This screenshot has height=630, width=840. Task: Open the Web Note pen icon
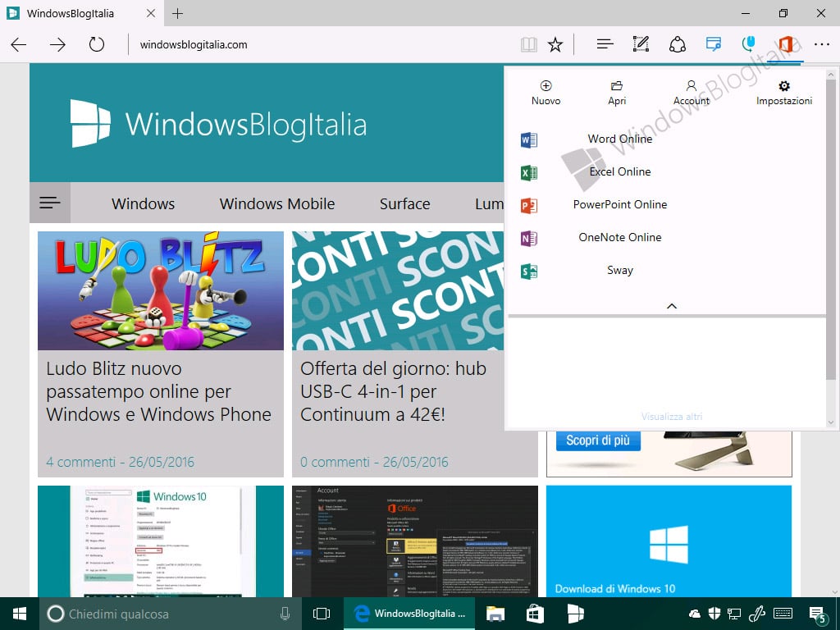641,44
